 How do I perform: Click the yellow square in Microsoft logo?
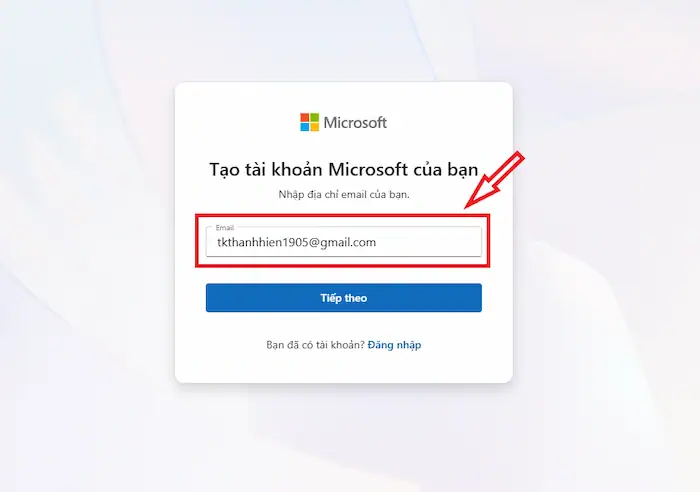pos(314,127)
